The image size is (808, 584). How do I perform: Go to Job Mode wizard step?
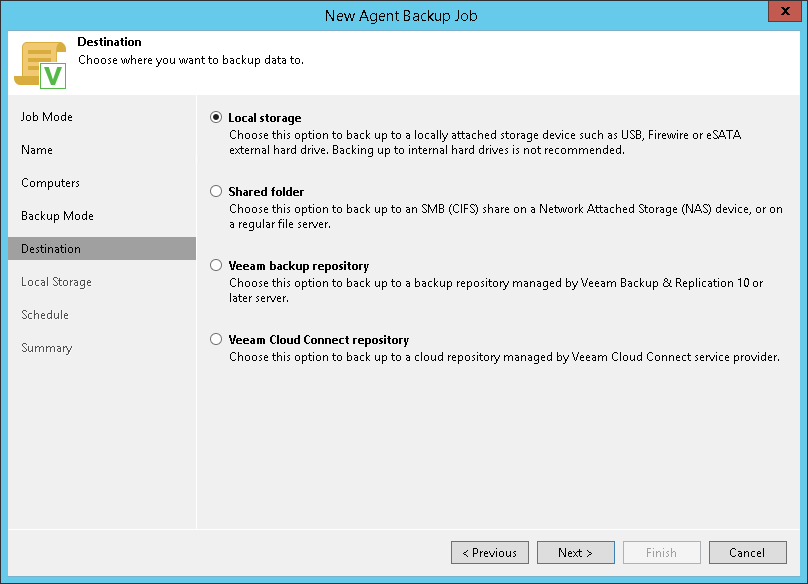coord(47,117)
